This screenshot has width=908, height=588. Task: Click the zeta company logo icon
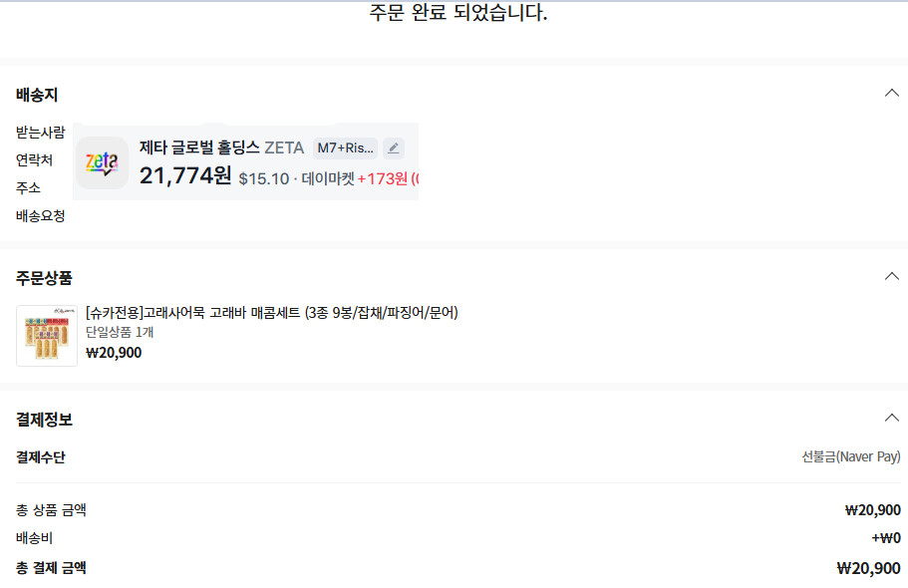[x=103, y=162]
